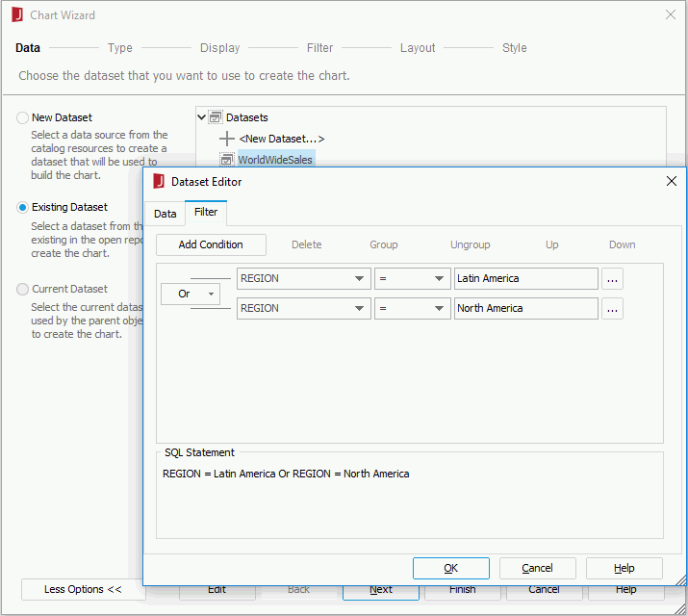Go to the Type wizard step

119,47
